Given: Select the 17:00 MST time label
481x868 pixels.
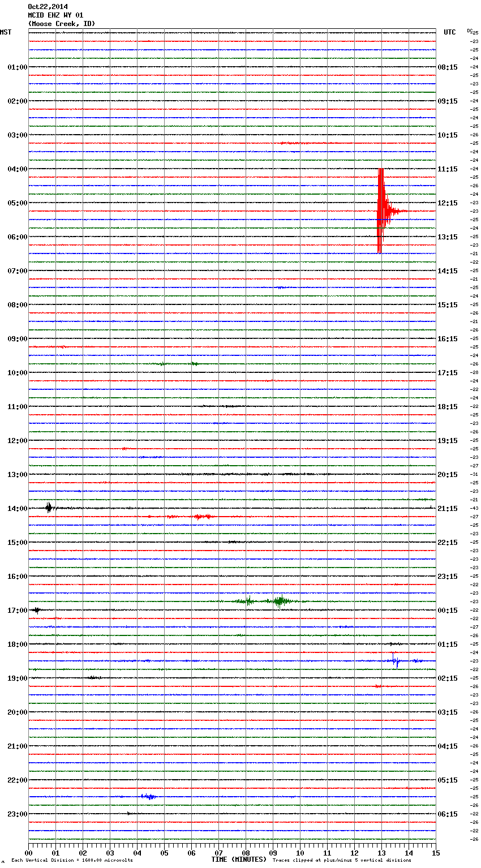Looking at the screenshot, I should coord(18,611).
